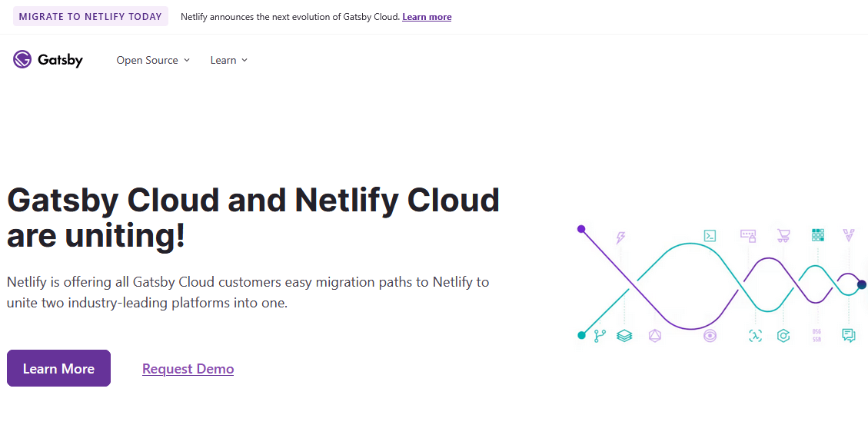Image resolution: width=868 pixels, height=435 pixels.
Task: Click the Migrate to Netlify Today badge
Action: [x=91, y=17]
